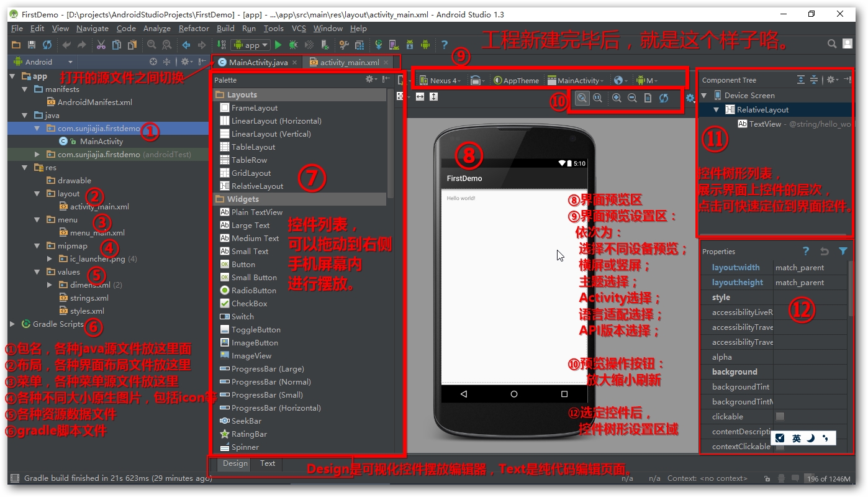The width and height of the screenshot is (868, 497).
Task: Expand the ic_launcher.png node
Action: coord(50,258)
